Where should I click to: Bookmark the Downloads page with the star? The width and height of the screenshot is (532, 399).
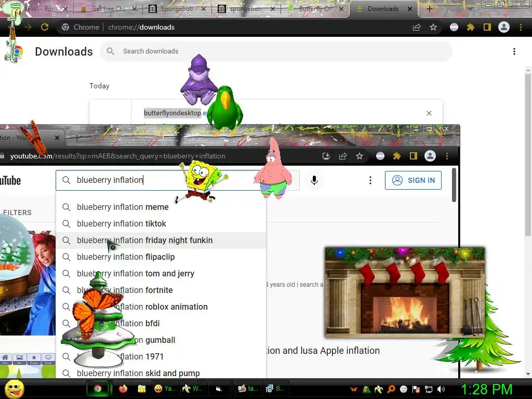(433, 27)
